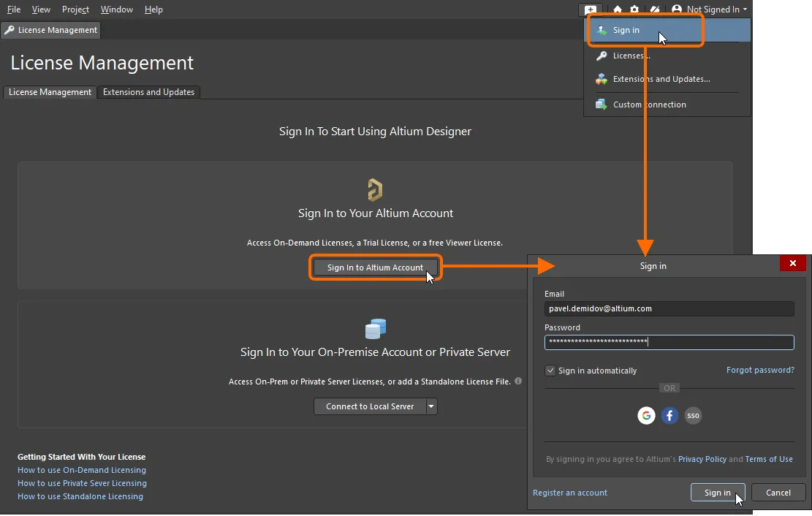The image size is (812, 516).
Task: Click the info icon after Standalone License File
Action: pyautogui.click(x=518, y=381)
